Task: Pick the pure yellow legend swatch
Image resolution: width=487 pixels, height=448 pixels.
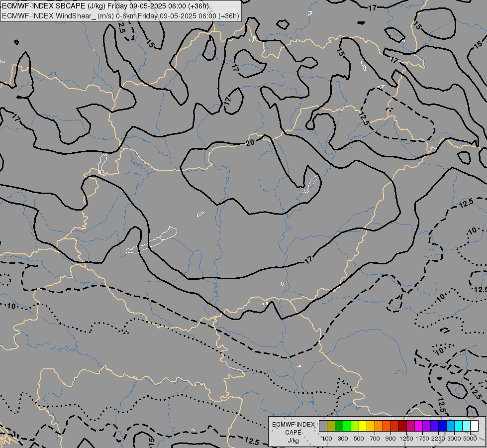Action: [363, 426]
